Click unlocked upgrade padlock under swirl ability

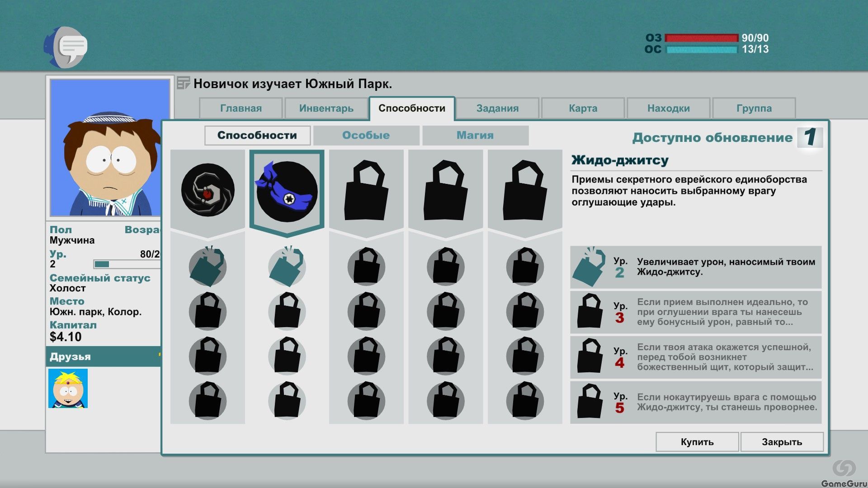(x=208, y=267)
